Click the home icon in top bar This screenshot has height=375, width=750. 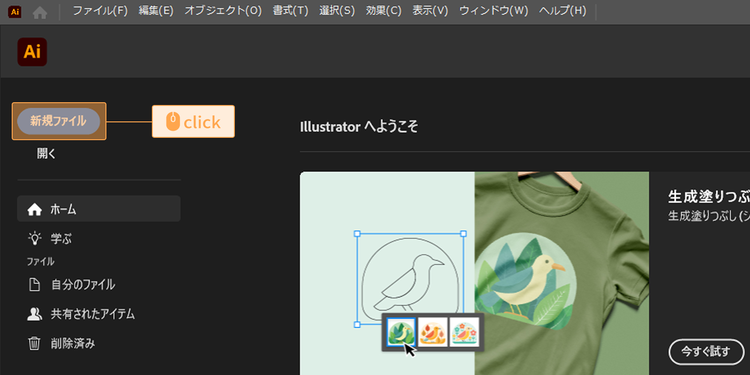click(x=40, y=12)
